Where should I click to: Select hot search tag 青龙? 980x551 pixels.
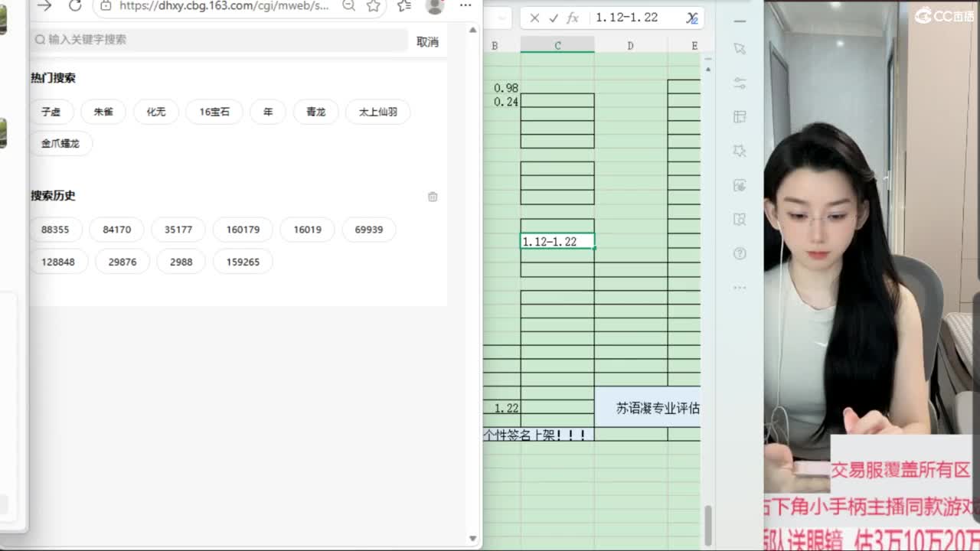(316, 112)
